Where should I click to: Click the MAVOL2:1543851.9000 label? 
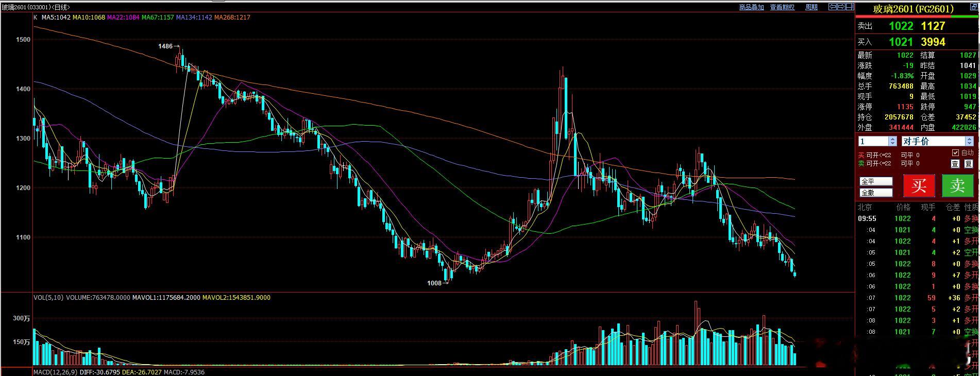coord(236,298)
